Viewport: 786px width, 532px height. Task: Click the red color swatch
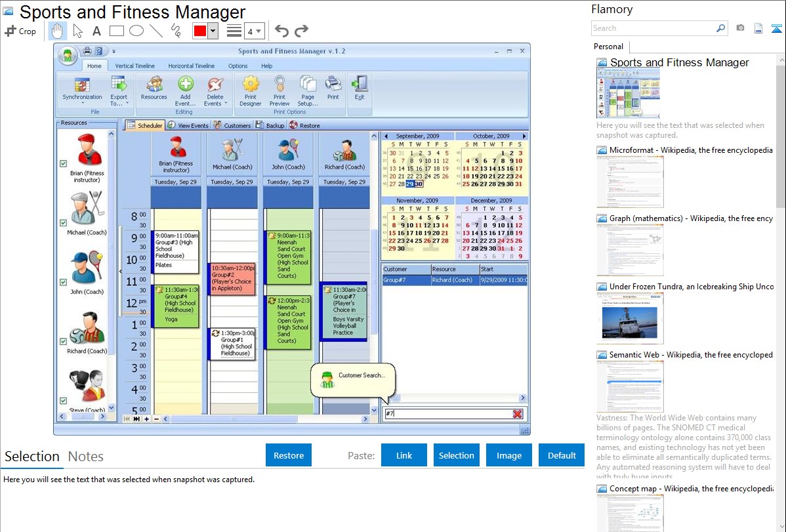200,31
